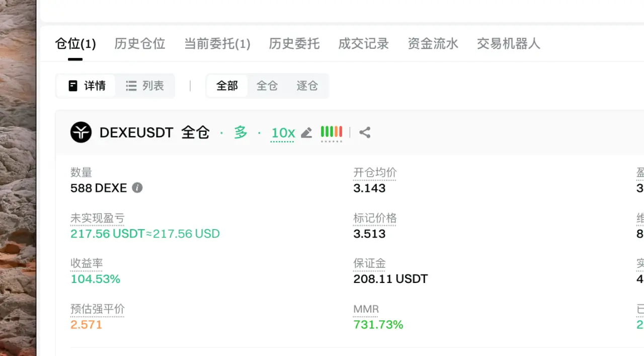Open the share position icon

pyautogui.click(x=365, y=132)
